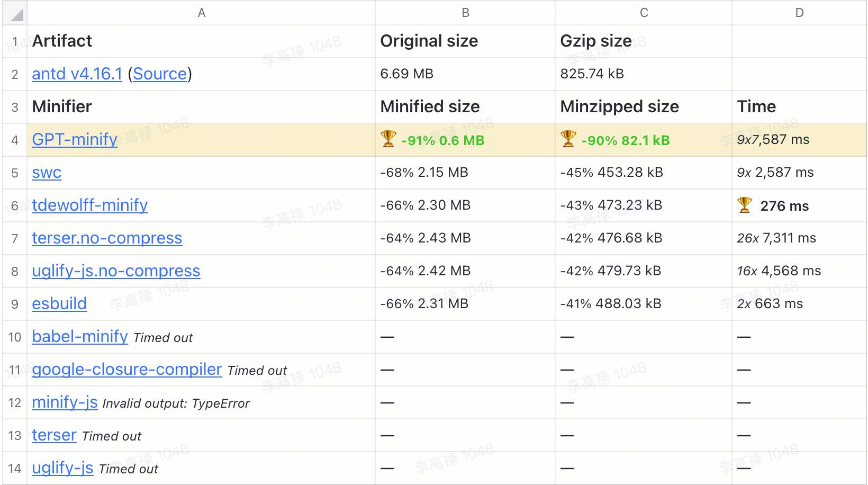Follow the swc minifier link
The image size is (868, 485).
[x=47, y=173]
